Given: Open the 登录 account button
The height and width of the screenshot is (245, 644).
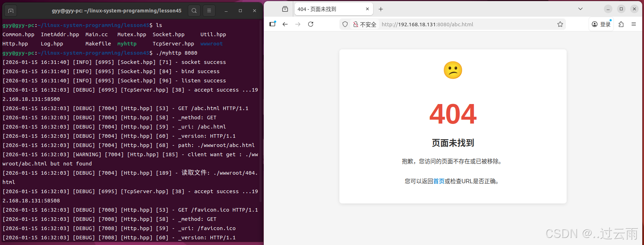Looking at the screenshot, I should [601, 24].
